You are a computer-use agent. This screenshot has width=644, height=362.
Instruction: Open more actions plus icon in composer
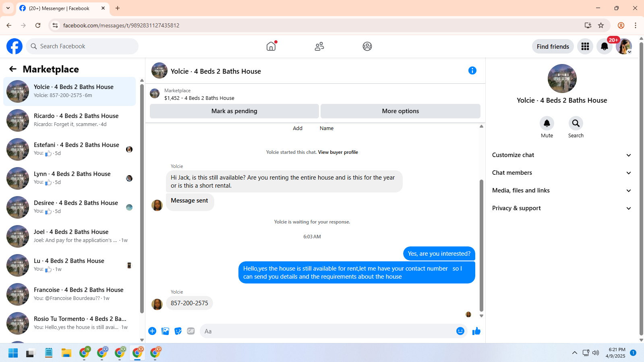tap(152, 331)
